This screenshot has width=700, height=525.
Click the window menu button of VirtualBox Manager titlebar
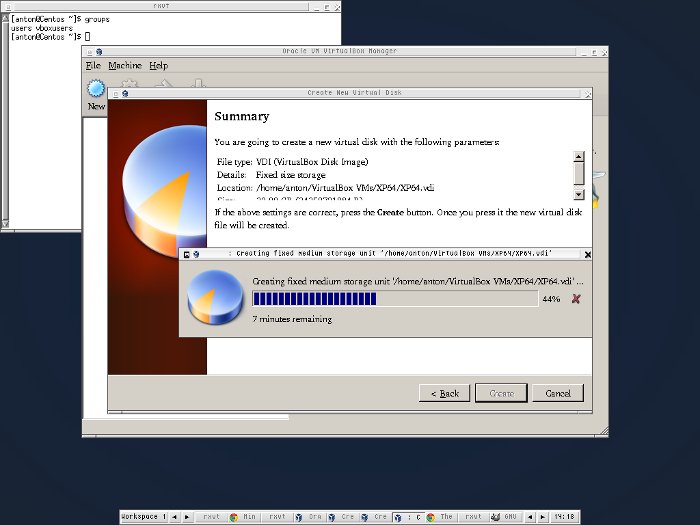click(x=90, y=52)
